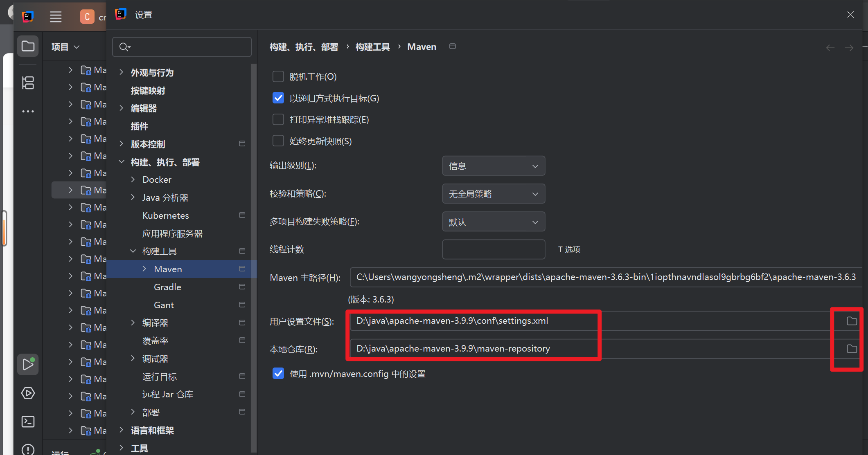Screen dimensions: 868x455
Task: Open the 校验和策略 dropdown
Action: point(493,194)
